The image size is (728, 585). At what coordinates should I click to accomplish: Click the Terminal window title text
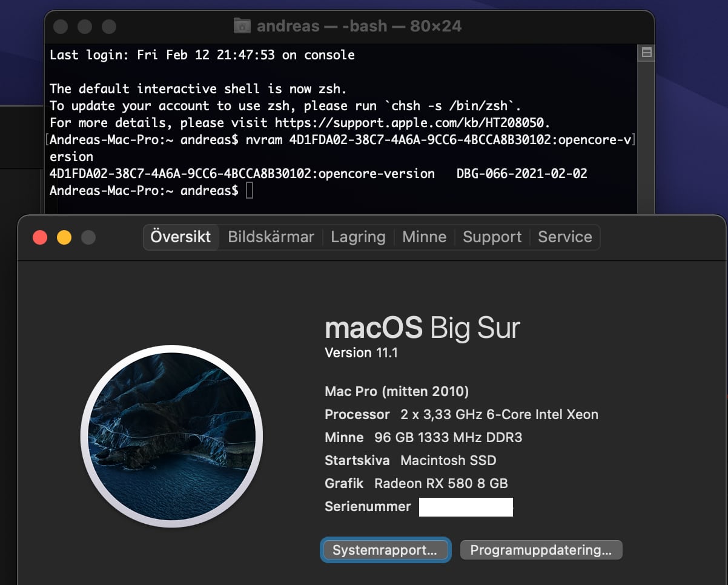click(x=359, y=26)
